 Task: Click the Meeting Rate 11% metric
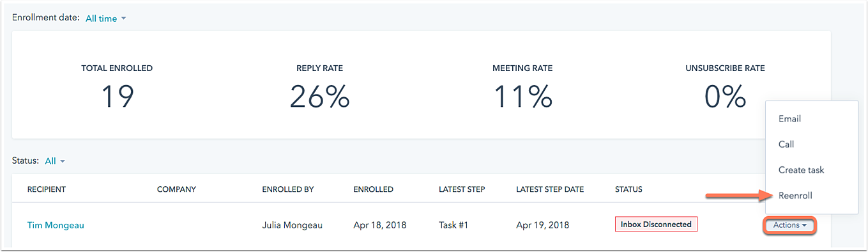pyautogui.click(x=522, y=87)
